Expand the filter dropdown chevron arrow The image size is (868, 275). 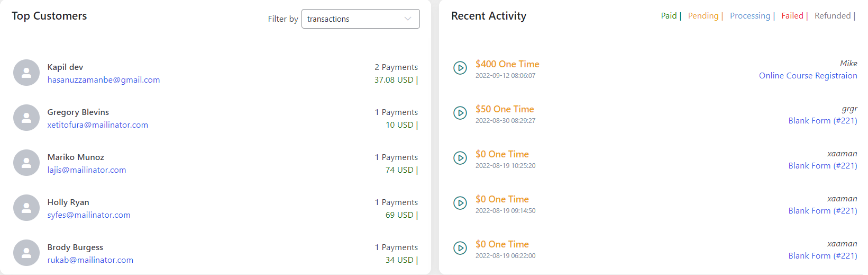[x=408, y=19]
